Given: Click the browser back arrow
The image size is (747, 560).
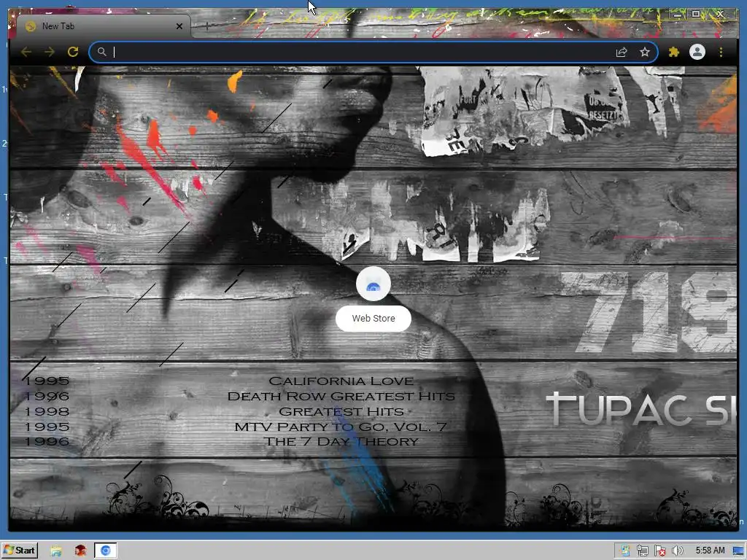Looking at the screenshot, I should (x=26, y=52).
